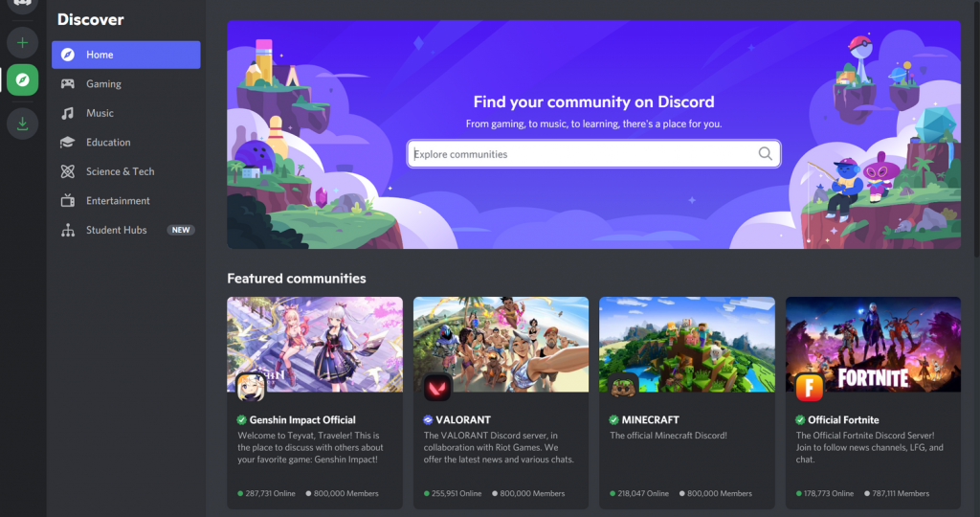Click the 218,047 Online count
The height and width of the screenshot is (517, 980).
coord(642,493)
